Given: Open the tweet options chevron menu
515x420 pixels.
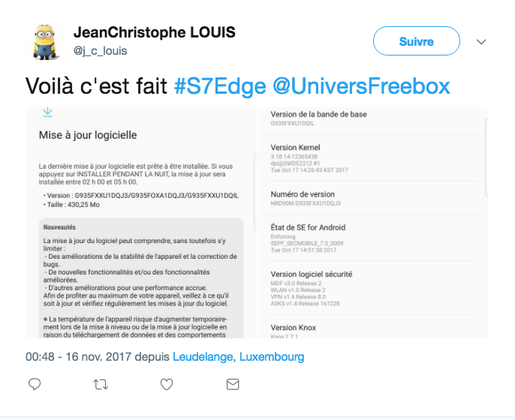Looking at the screenshot, I should [x=482, y=42].
